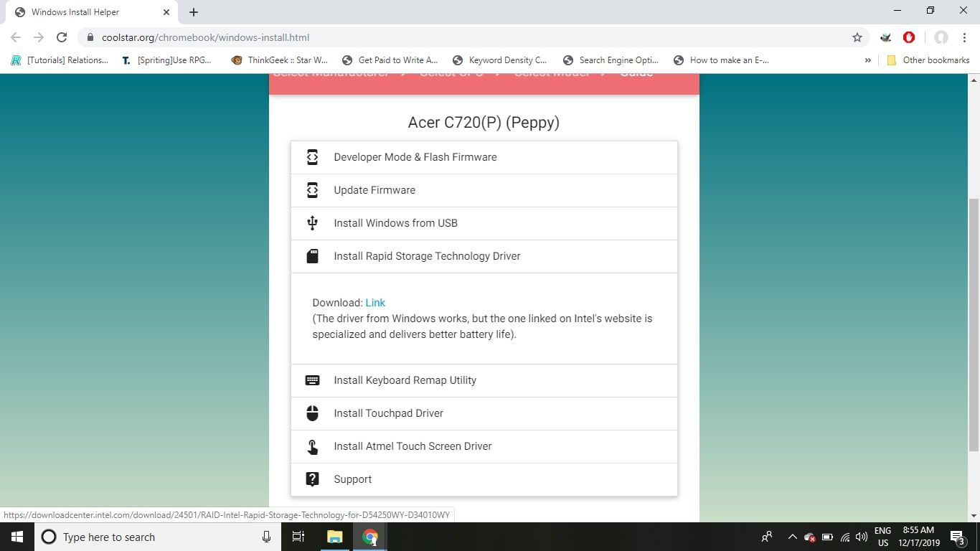Expand Install Keyboard Remap Utility section

click(484, 380)
